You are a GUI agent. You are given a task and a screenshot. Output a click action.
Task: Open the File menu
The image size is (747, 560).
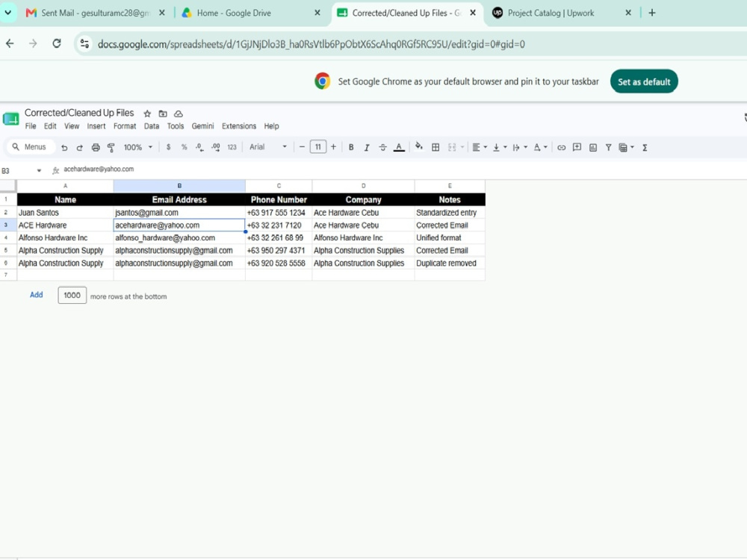[x=31, y=126]
